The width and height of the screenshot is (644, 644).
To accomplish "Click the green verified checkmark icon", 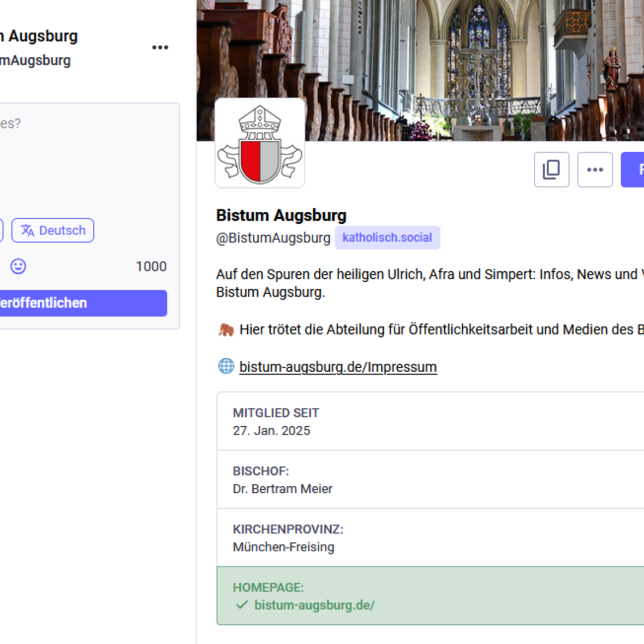I will coord(242,605).
